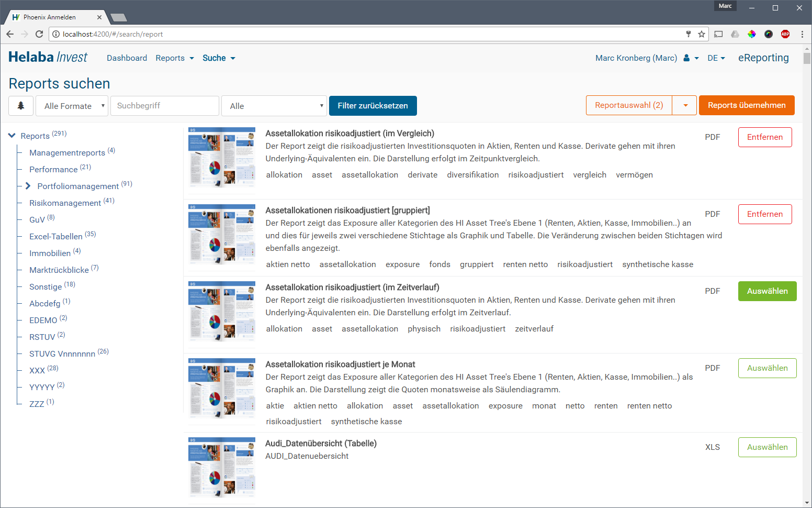The height and width of the screenshot is (508, 812).
Task: Click the color wheel extension icon
Action: point(752,34)
